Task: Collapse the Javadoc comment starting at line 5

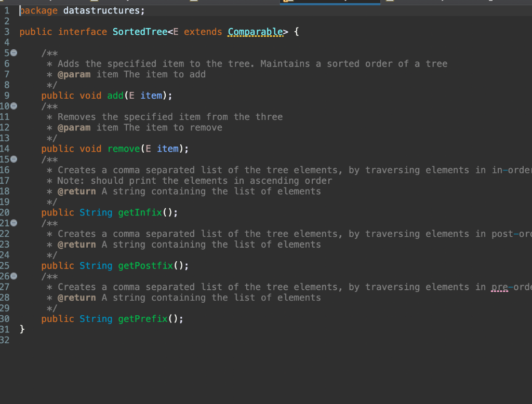Action: click(14, 53)
